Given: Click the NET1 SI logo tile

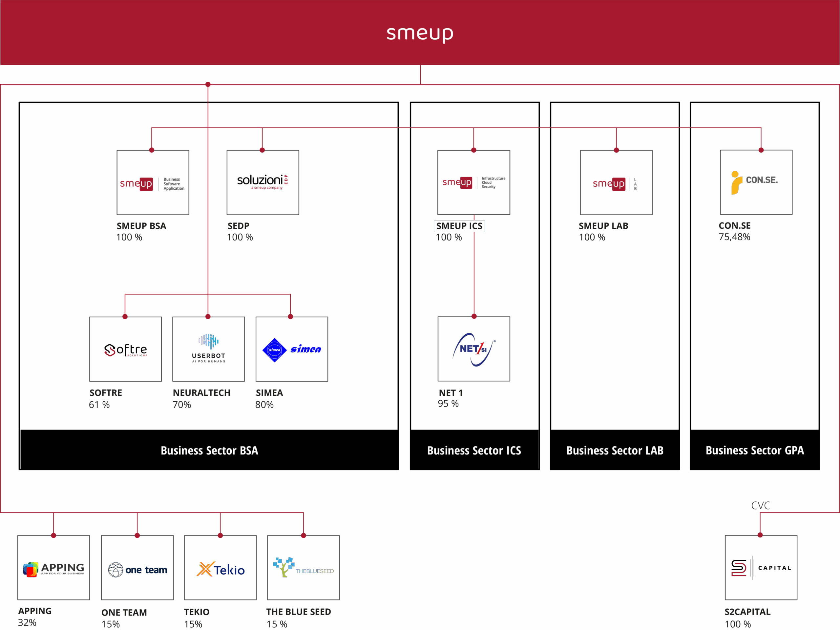Looking at the screenshot, I should point(473,348).
